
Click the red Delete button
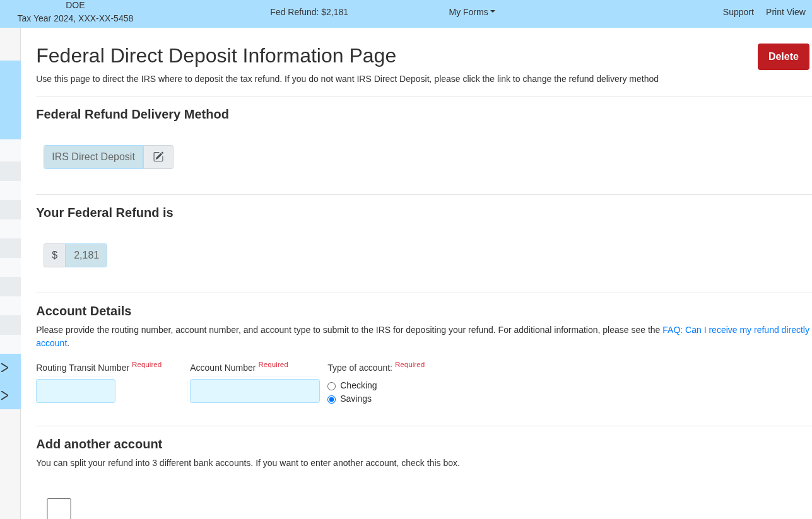coord(784,57)
